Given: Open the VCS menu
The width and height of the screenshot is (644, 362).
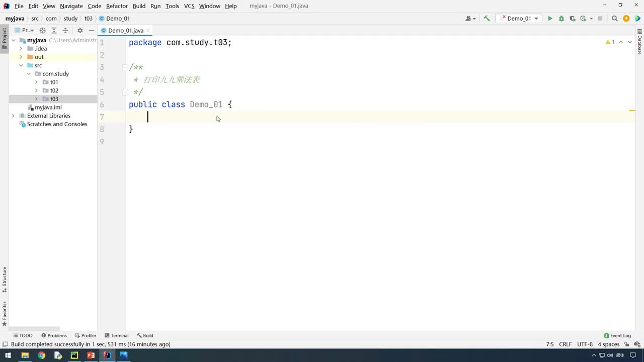Looking at the screenshot, I should click(189, 6).
